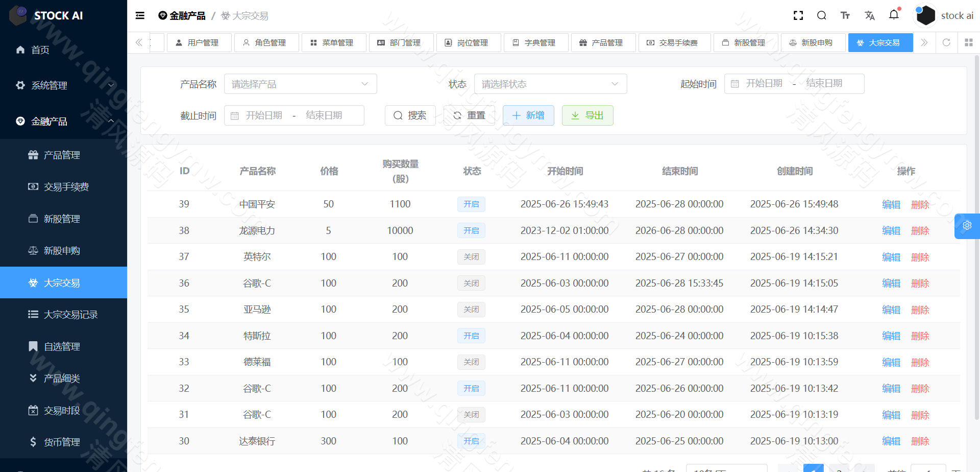Toggle status switch for 中国平安 row
The height and width of the screenshot is (472, 980).
point(471,204)
